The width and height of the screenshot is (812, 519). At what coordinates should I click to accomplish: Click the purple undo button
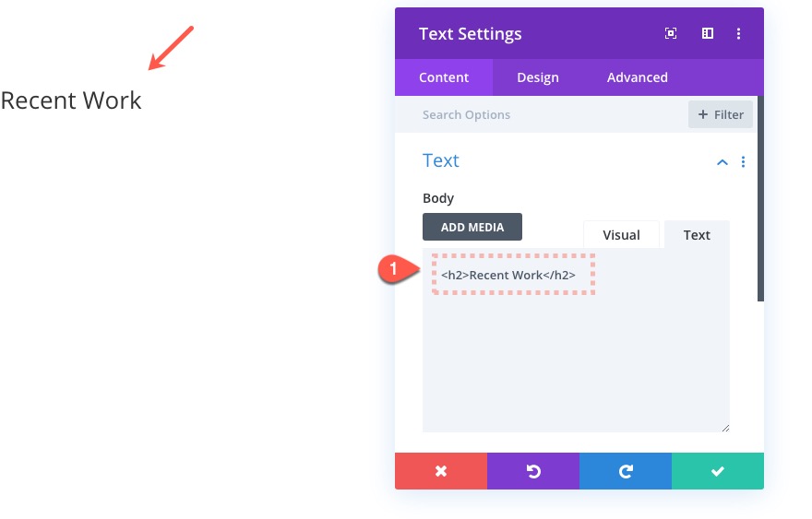click(533, 471)
